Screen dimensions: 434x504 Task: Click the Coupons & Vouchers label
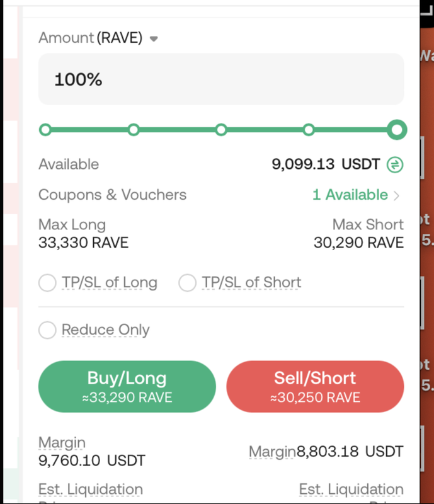click(x=112, y=195)
